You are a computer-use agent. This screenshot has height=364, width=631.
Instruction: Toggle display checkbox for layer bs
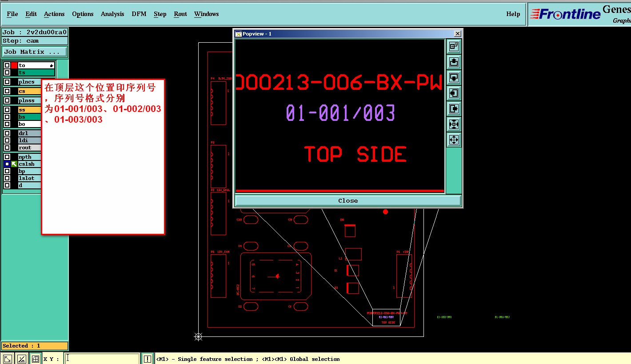point(7,117)
